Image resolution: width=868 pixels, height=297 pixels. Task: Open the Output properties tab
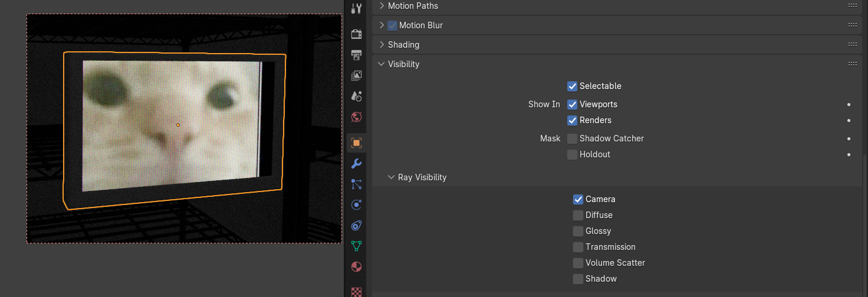pos(356,55)
